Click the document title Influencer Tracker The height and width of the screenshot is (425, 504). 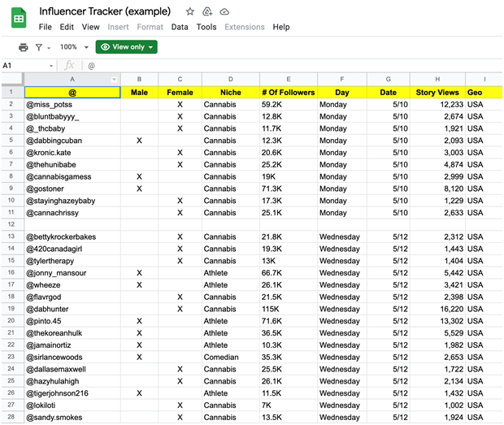pyautogui.click(x=105, y=11)
